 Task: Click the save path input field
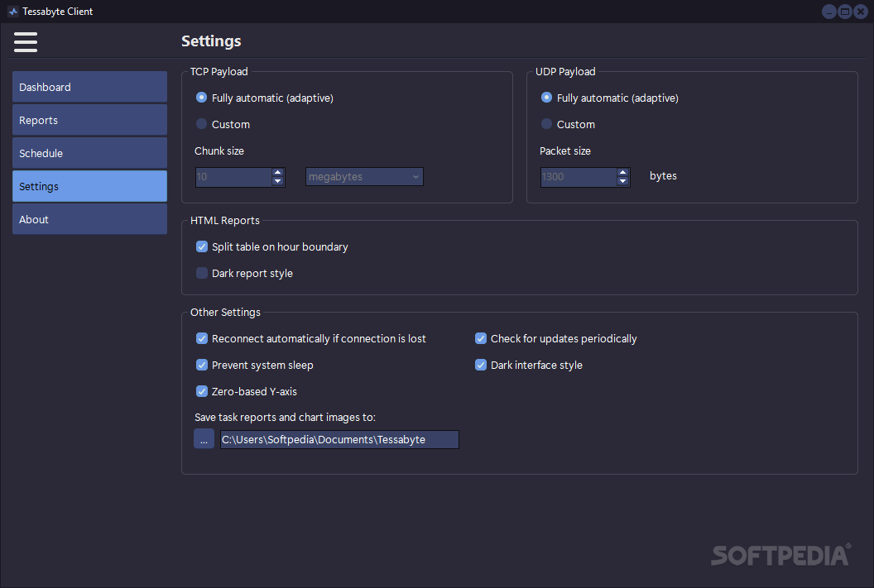[x=339, y=439]
